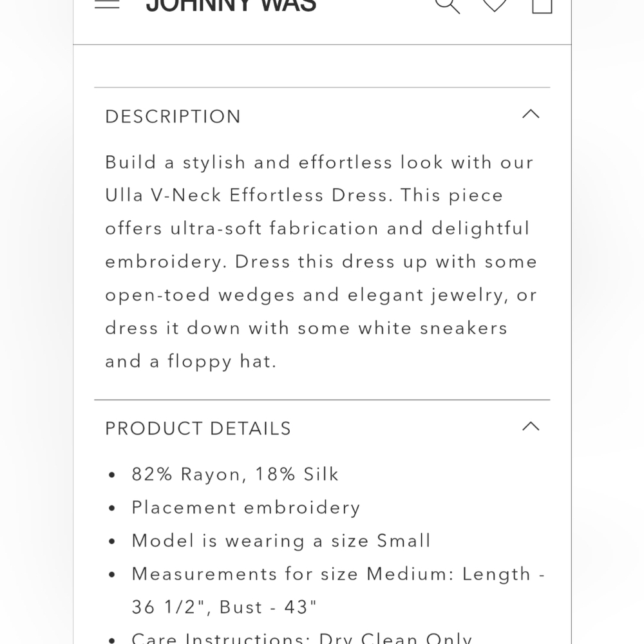Select the 82% Rayon, 18% Silk bullet

[x=235, y=475]
